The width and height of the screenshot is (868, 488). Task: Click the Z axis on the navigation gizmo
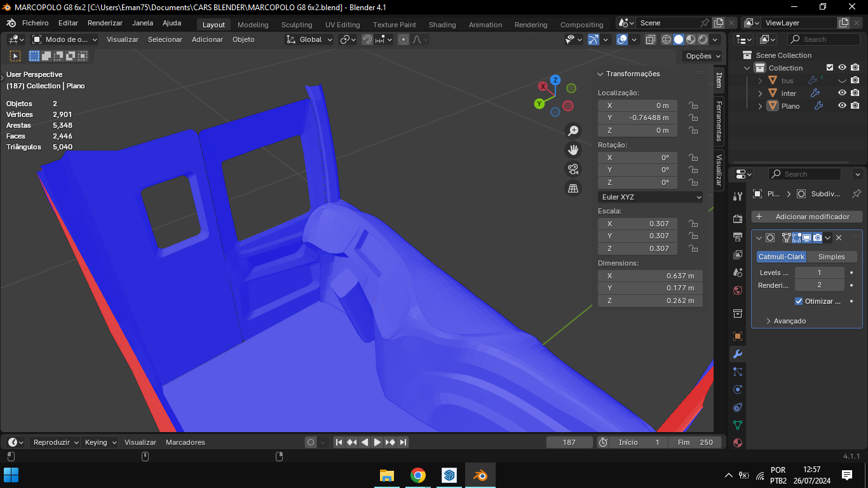point(555,80)
